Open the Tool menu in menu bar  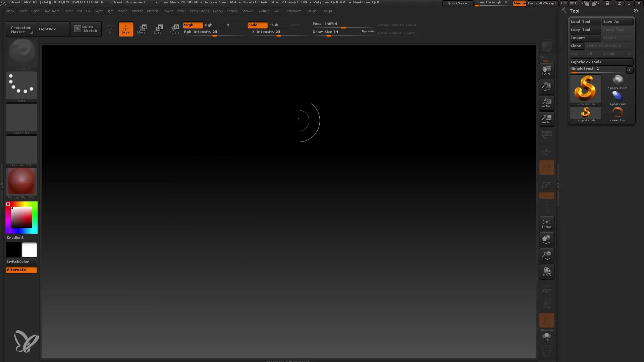[x=276, y=11]
